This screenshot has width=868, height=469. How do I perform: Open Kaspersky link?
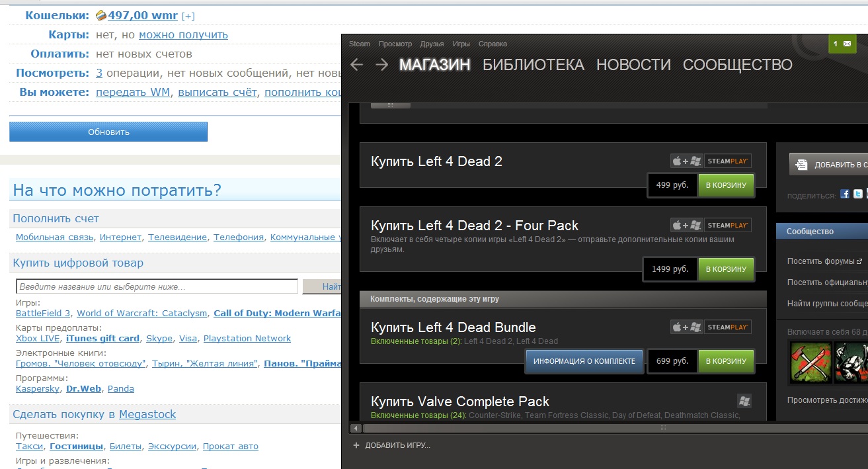[38, 388]
